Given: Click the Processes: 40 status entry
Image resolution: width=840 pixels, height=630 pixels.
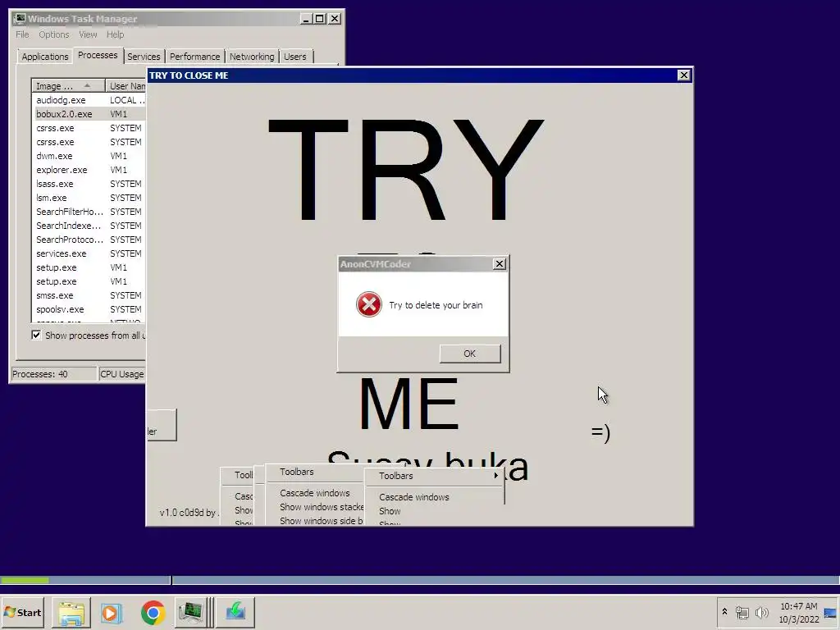Looking at the screenshot, I should click(x=53, y=374).
